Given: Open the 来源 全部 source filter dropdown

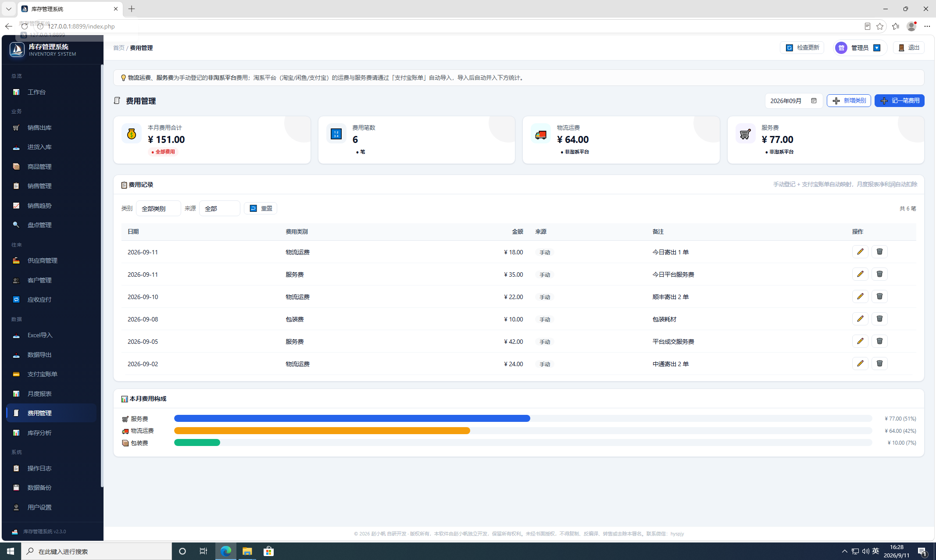Looking at the screenshot, I should pyautogui.click(x=220, y=208).
